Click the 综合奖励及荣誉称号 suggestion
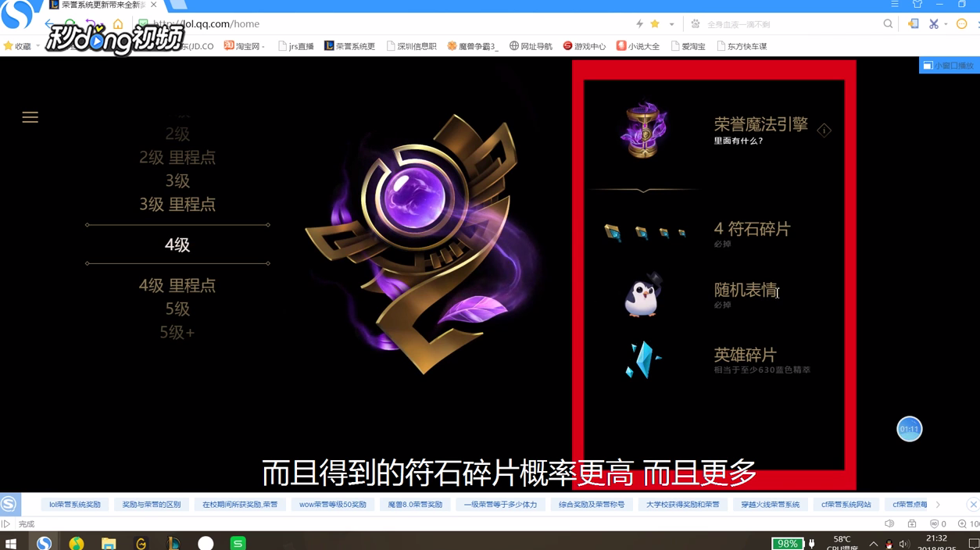The height and width of the screenshot is (550, 980). 592,505
